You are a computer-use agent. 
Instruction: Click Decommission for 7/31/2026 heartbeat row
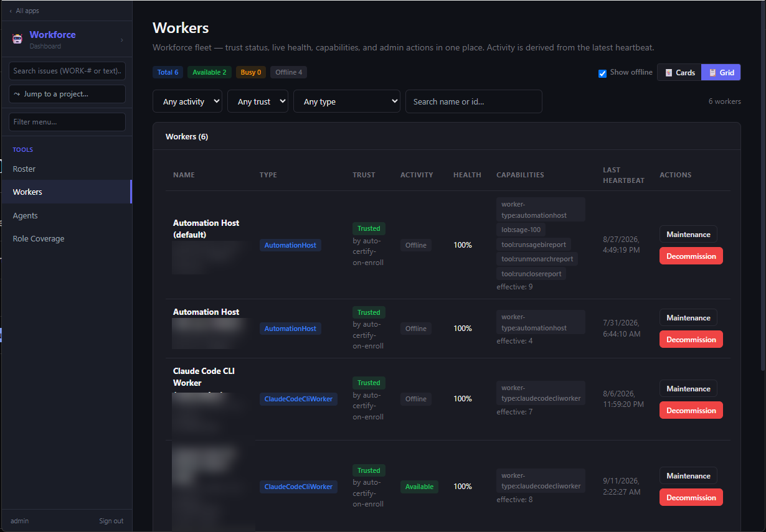691,340
